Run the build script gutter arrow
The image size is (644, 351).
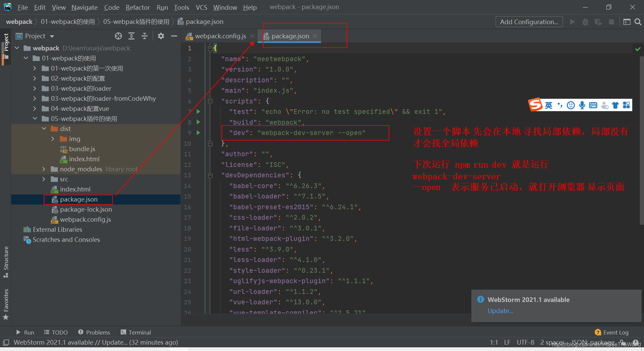coord(198,122)
